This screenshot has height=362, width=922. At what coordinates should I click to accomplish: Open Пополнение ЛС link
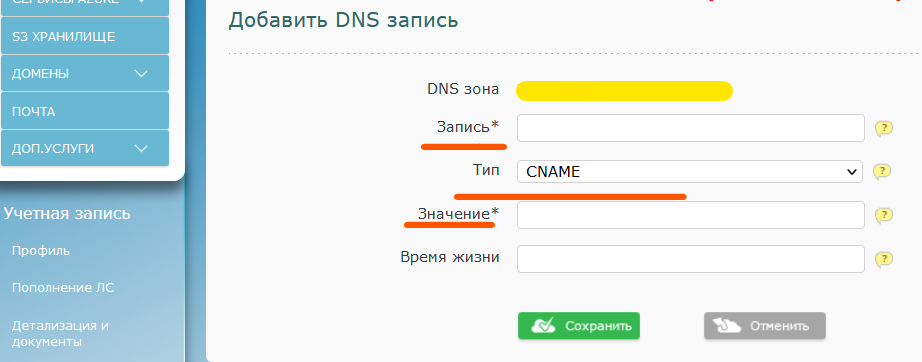[x=63, y=288]
